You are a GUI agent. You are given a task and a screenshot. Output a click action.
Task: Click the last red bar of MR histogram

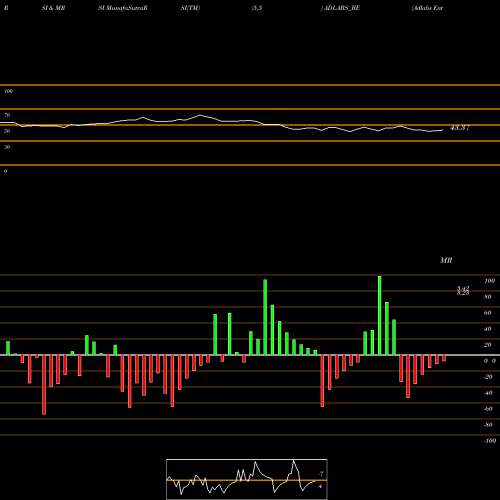[x=444, y=358]
